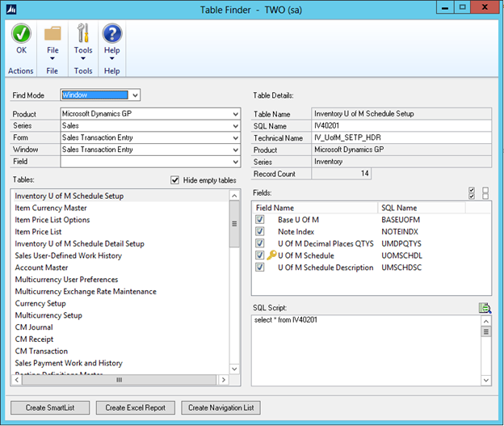
Task: Select Multicurrency Setup table
Action: pyautogui.click(x=48, y=315)
